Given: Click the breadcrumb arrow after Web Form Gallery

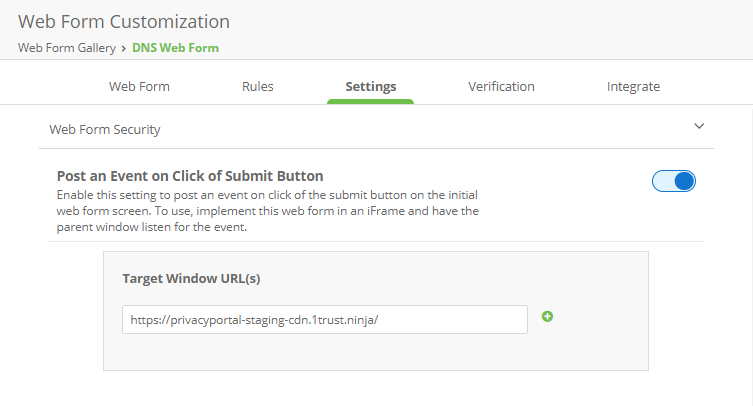Looking at the screenshot, I should pos(124,48).
